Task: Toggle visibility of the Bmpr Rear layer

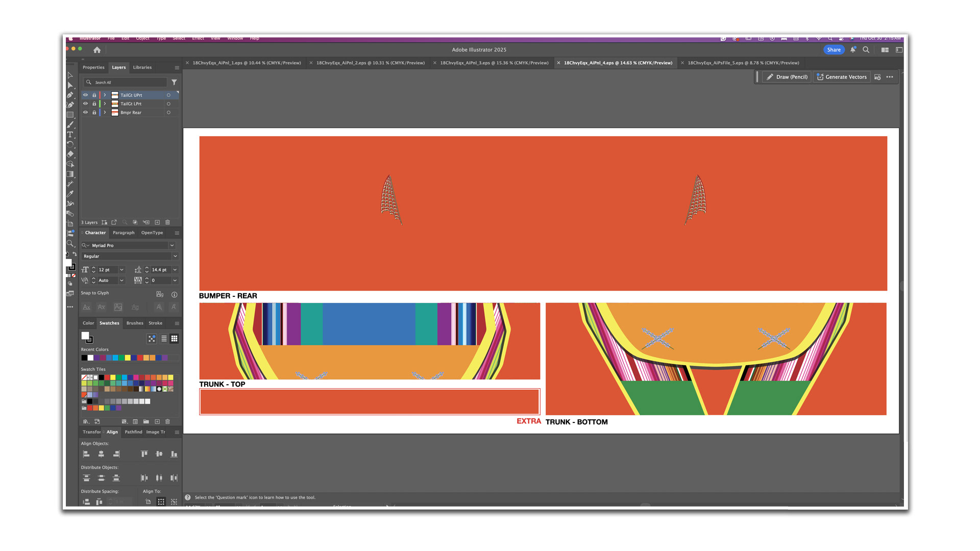Action: 85,112
